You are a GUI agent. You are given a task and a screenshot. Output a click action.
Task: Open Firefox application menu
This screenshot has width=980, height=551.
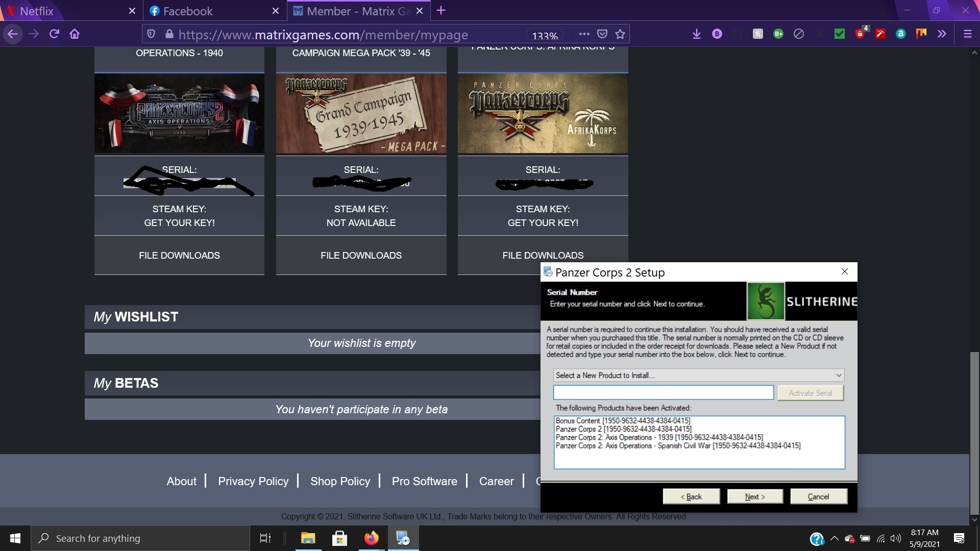coord(967,34)
